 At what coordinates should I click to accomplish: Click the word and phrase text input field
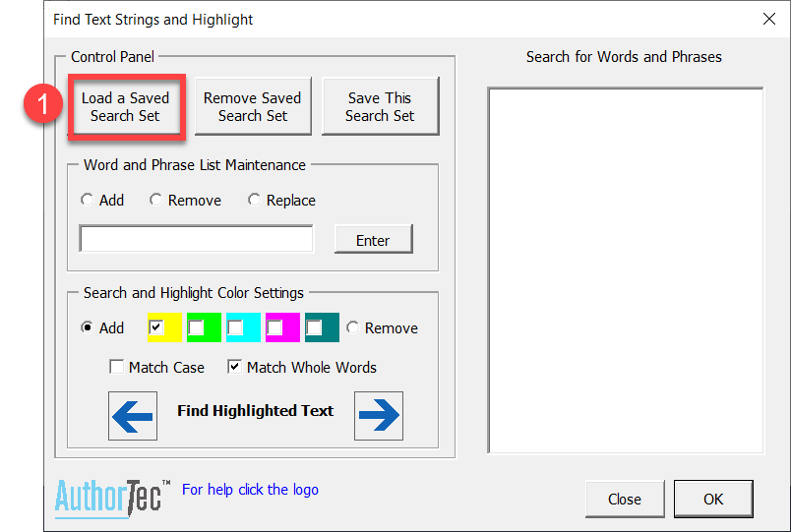[196, 239]
